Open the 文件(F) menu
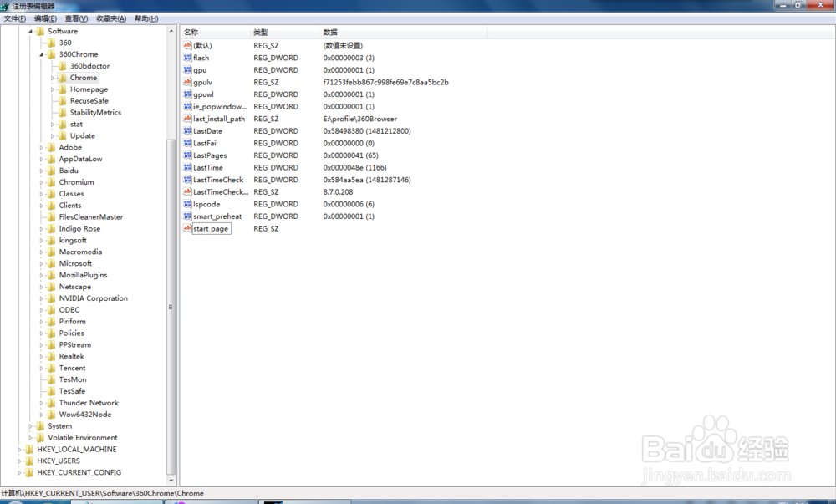 [15, 18]
